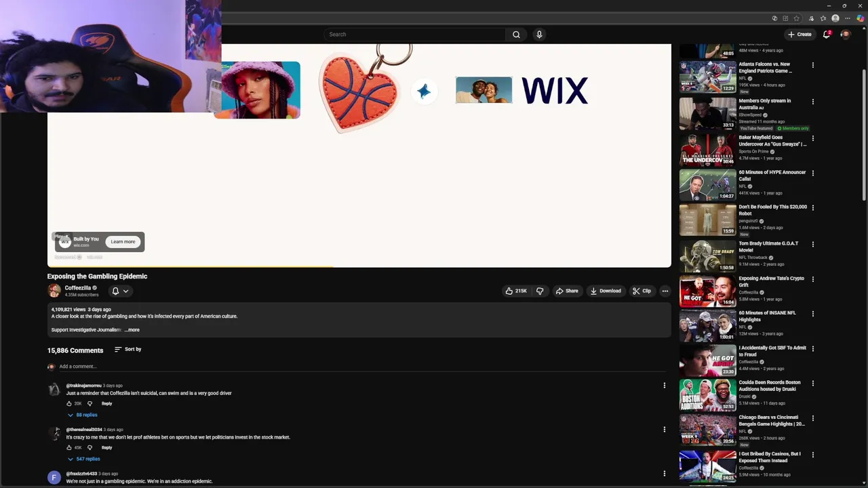The height and width of the screenshot is (488, 868).
Task: Click Clip button under video
Action: coord(642,291)
